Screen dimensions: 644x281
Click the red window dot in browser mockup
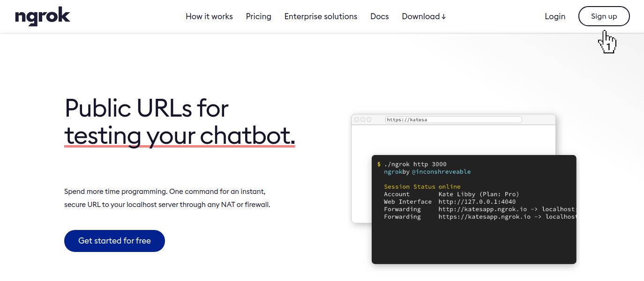tap(357, 119)
